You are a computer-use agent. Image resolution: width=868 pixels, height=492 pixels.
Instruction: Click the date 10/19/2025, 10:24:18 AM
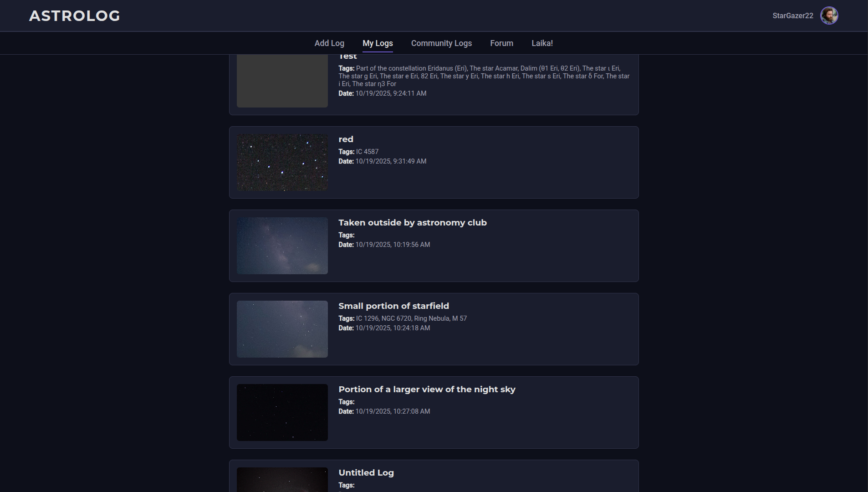click(393, 328)
